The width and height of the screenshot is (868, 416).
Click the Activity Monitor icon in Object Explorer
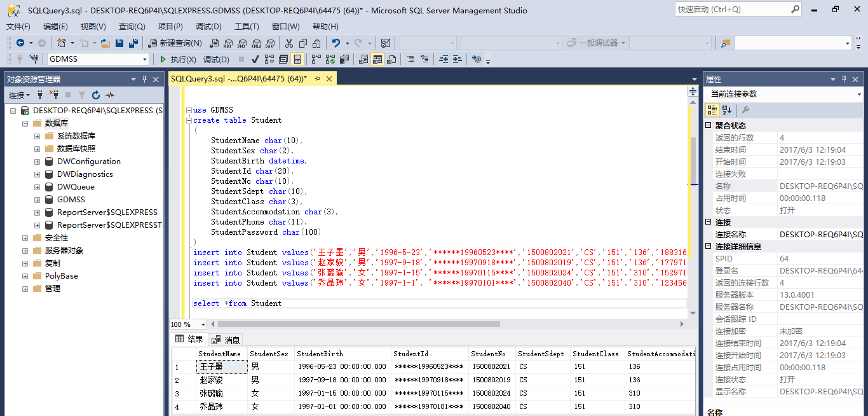click(x=110, y=95)
